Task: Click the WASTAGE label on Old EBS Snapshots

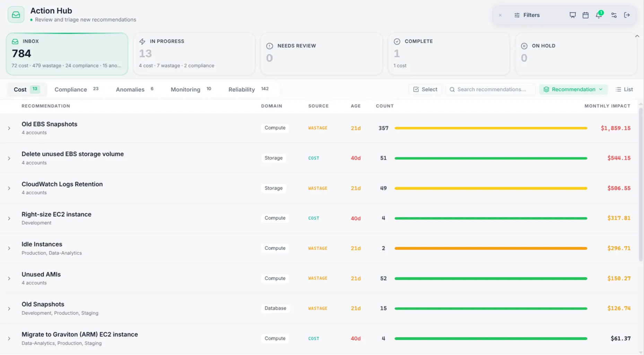Action: click(x=318, y=128)
